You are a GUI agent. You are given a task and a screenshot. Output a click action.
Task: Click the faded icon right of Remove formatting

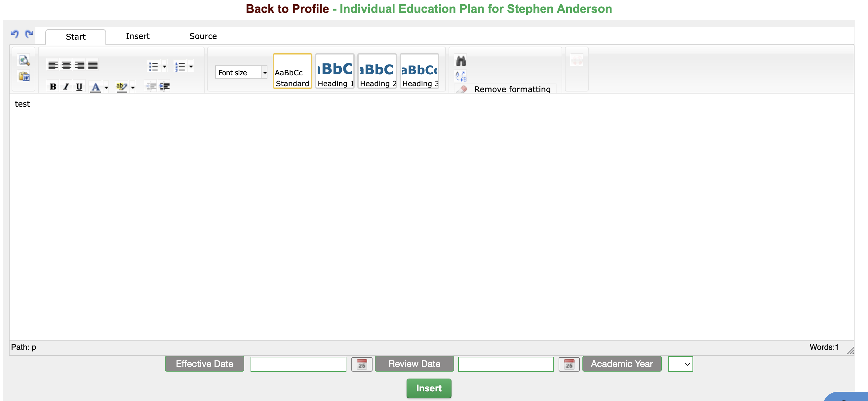tap(576, 60)
